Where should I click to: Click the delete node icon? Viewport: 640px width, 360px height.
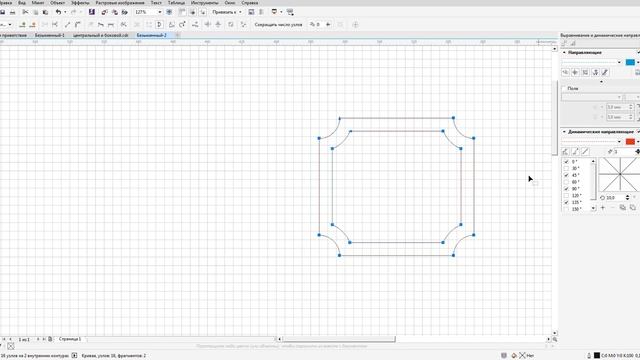[x=33, y=24]
